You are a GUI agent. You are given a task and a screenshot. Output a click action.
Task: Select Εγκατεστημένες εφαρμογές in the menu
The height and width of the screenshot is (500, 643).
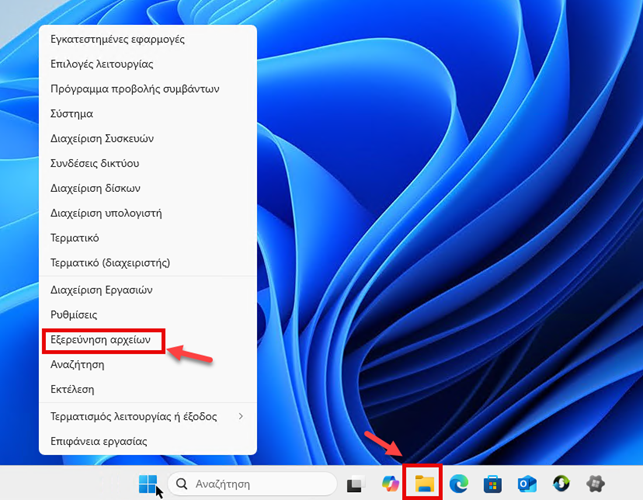(x=148, y=39)
